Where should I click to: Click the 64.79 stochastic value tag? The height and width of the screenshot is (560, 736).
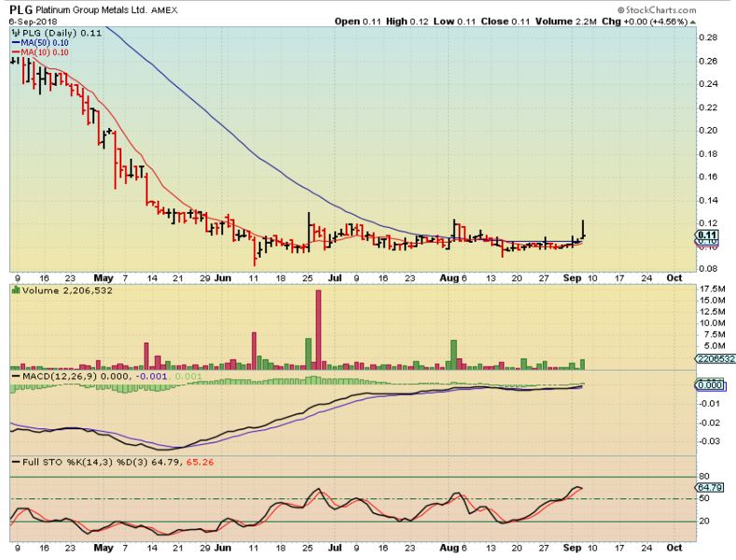pyautogui.click(x=711, y=487)
